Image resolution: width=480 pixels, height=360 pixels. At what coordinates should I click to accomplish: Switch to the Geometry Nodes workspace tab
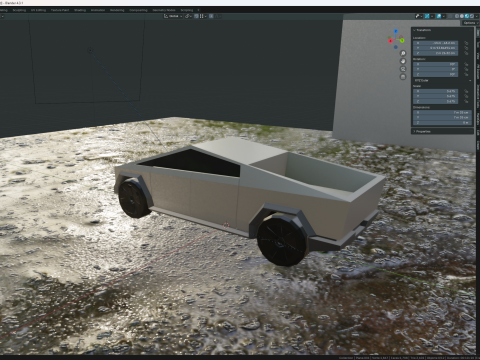pos(164,10)
